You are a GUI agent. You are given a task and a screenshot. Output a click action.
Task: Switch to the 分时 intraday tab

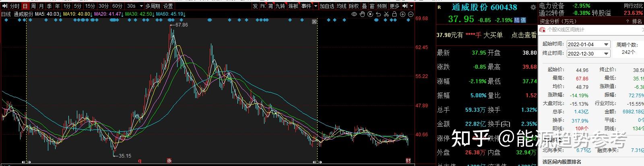(x=14, y=6)
